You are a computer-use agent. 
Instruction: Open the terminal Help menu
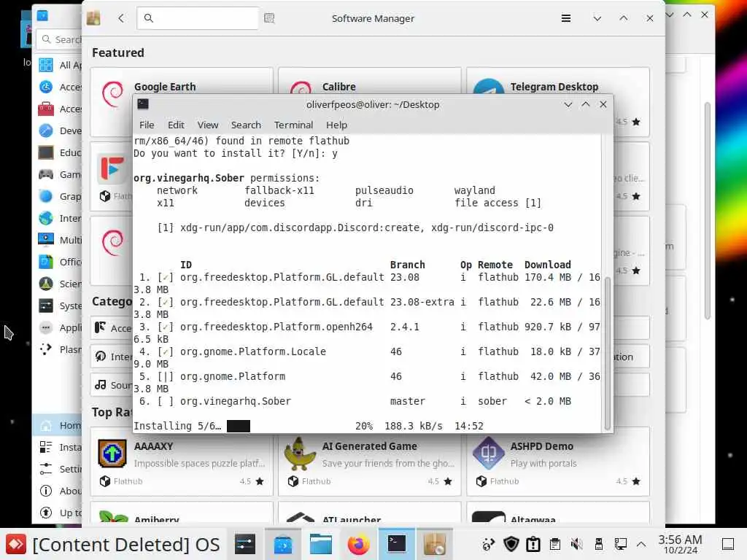pos(336,125)
